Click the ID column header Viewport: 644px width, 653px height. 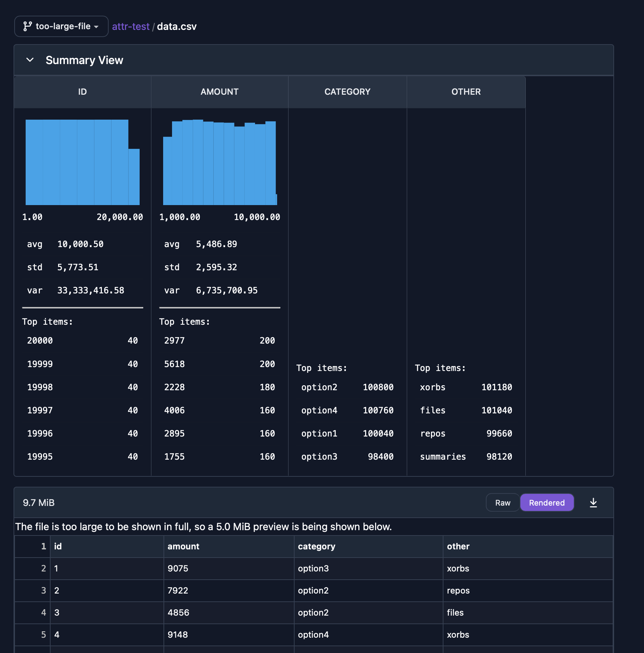pyautogui.click(x=82, y=92)
